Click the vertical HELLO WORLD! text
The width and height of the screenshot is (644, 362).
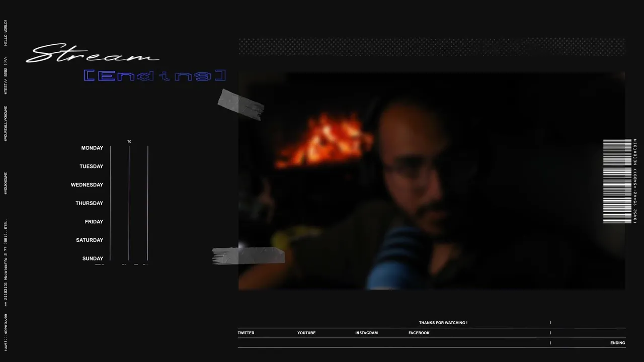[6, 33]
